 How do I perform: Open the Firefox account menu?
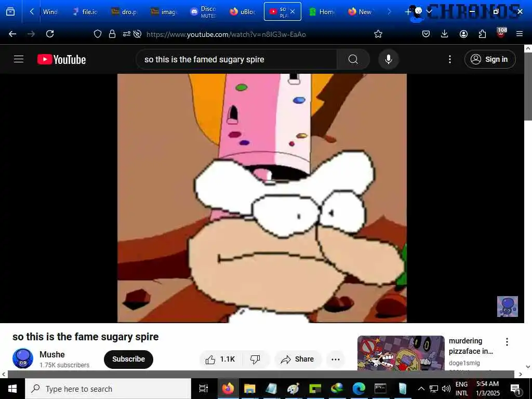coord(463,34)
